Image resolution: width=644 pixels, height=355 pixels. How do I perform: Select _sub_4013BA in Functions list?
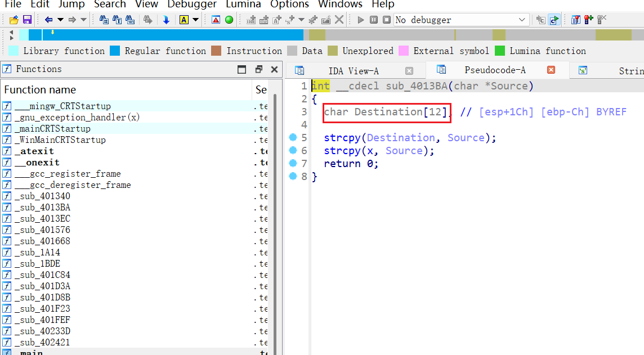click(x=42, y=208)
